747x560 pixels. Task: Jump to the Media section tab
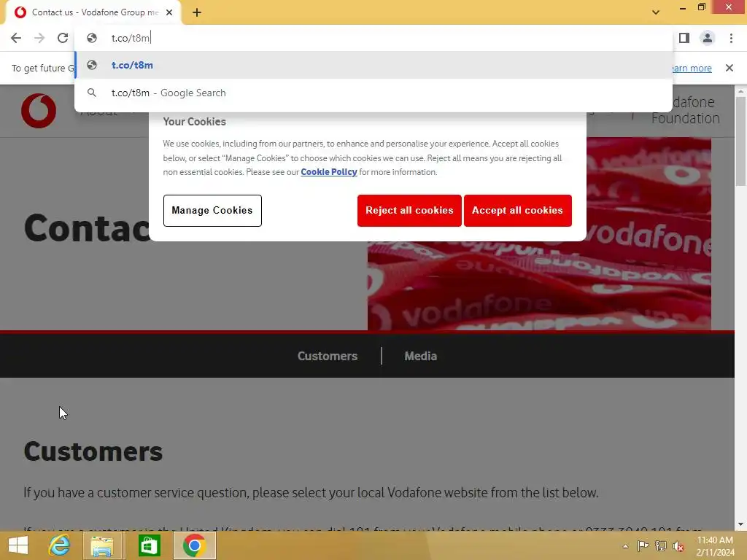click(x=421, y=356)
